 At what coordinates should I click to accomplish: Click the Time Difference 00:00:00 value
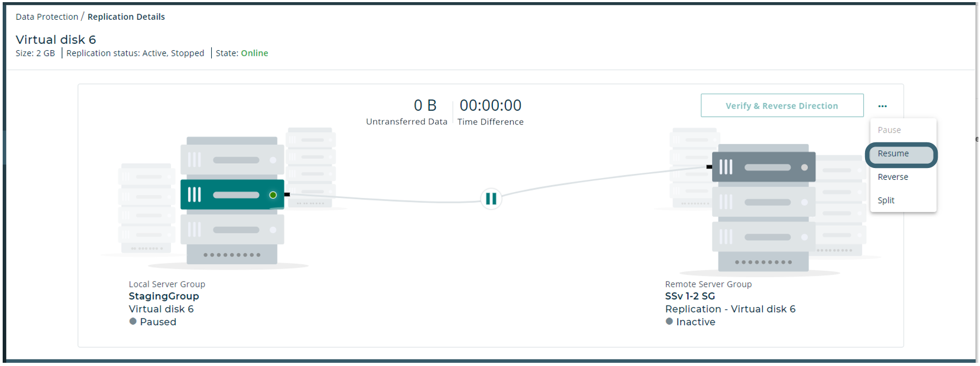(x=490, y=105)
